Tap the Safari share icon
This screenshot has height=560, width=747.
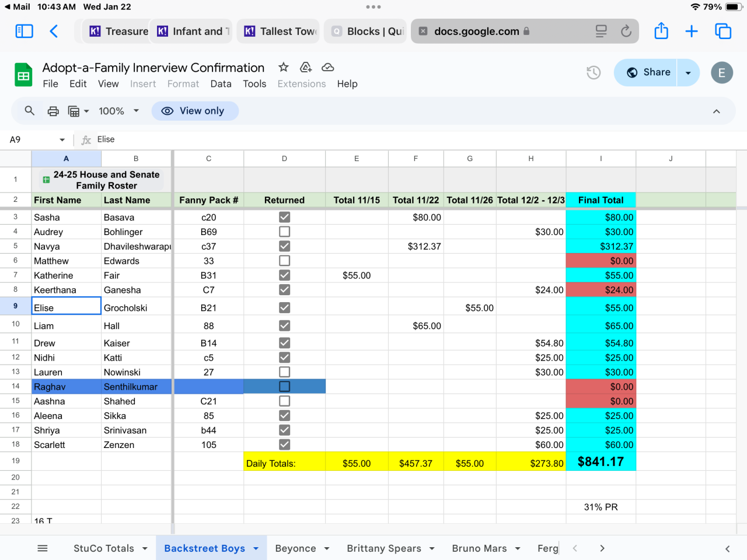pos(661,32)
